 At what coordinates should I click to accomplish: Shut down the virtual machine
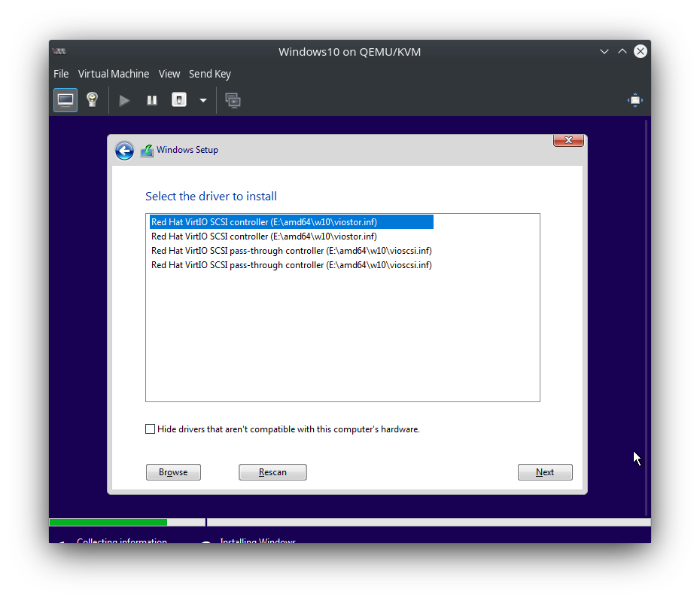(x=179, y=100)
